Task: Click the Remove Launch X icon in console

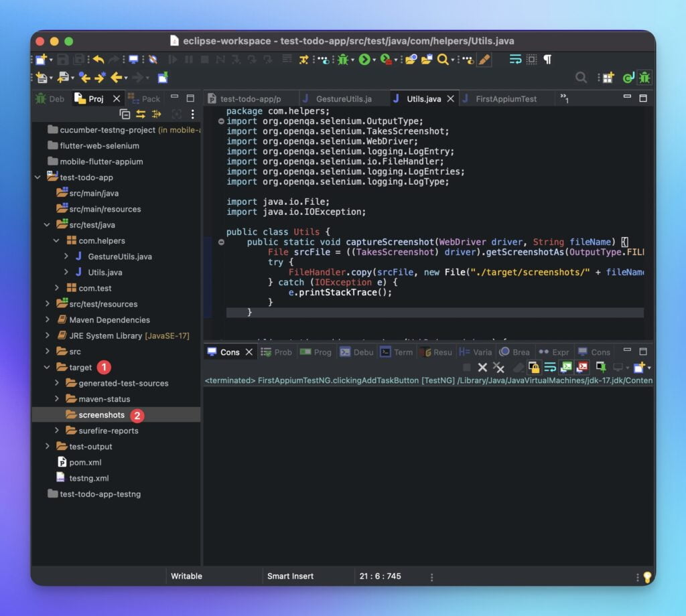Action: coord(482,368)
